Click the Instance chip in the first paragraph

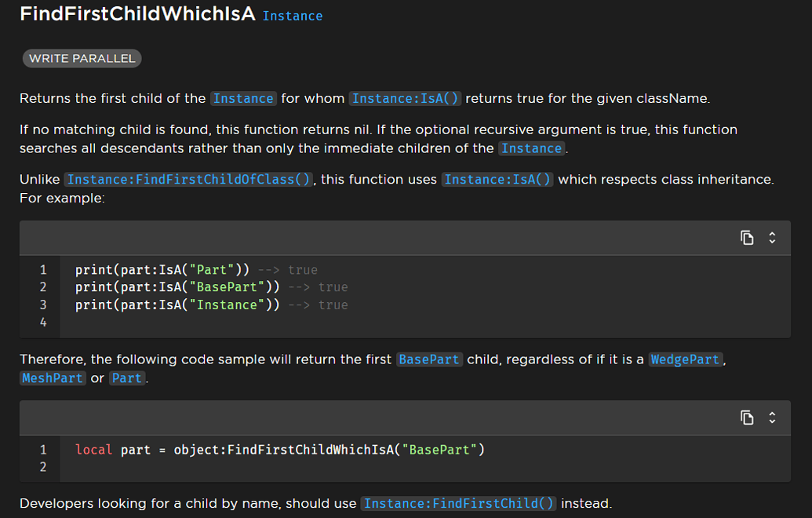pos(243,98)
